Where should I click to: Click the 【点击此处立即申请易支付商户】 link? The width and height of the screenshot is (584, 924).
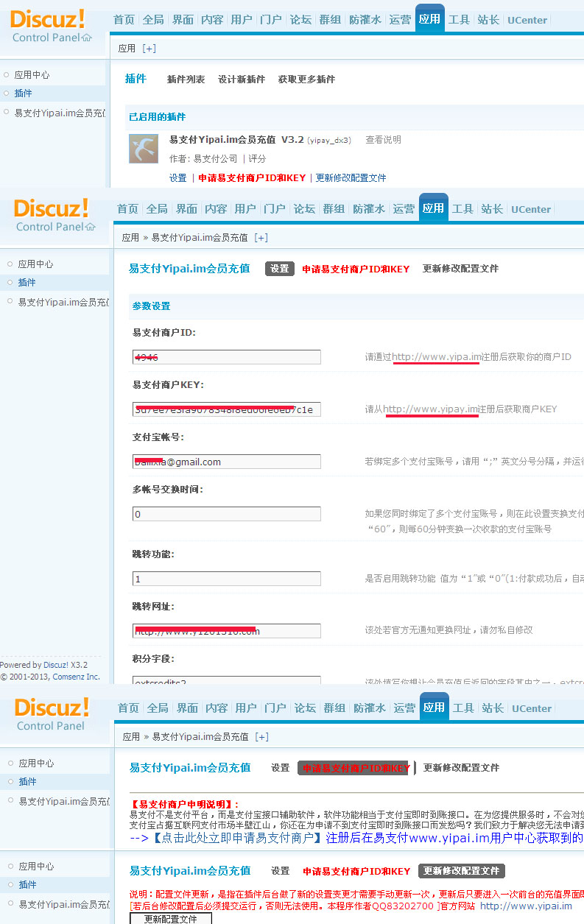pyautogui.click(x=239, y=838)
